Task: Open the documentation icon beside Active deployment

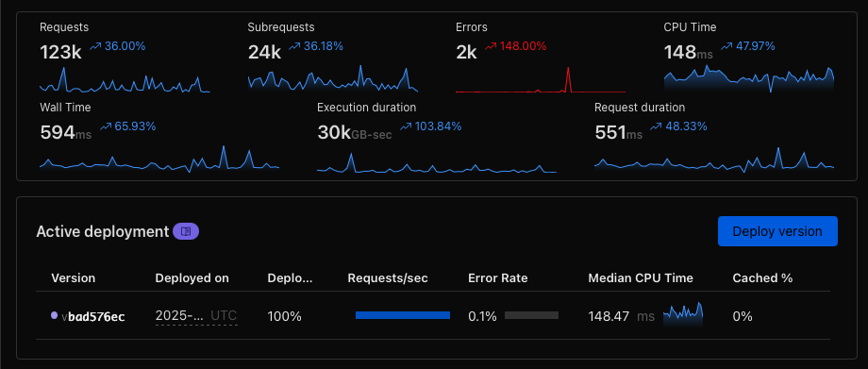Action: pos(186,231)
